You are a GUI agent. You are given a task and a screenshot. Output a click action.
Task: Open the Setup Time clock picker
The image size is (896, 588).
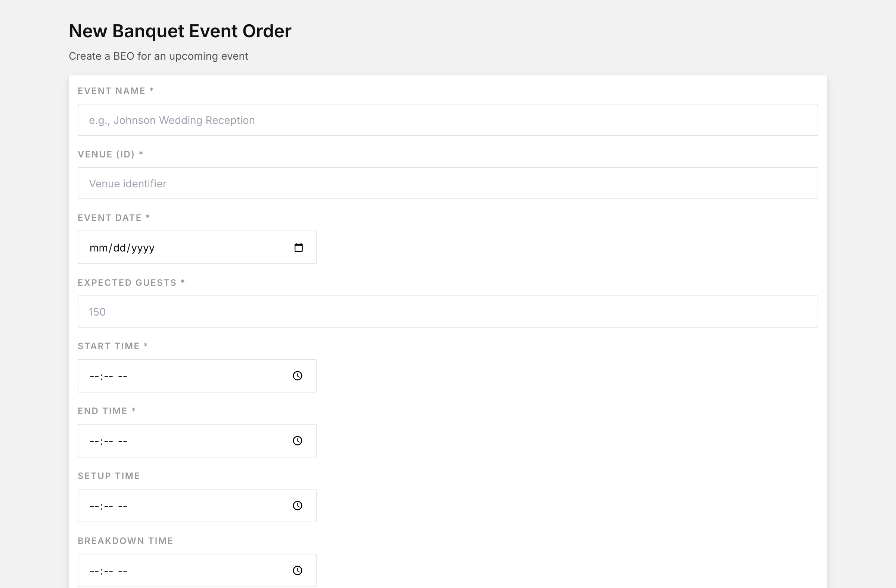pos(298,506)
